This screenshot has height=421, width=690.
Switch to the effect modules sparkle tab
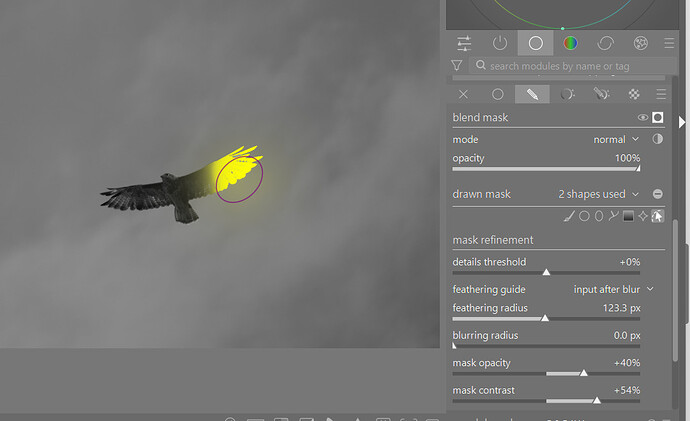[640, 43]
